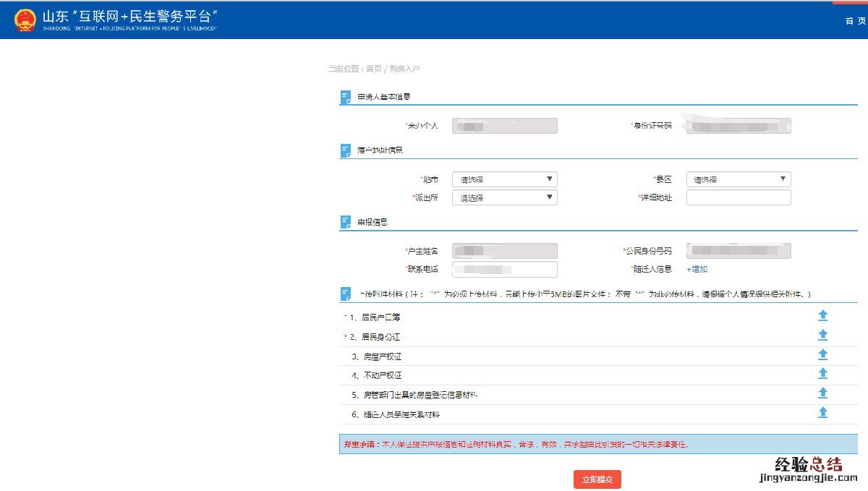Upload the 随迁人员亲属关系材料 document
The width and height of the screenshot is (868, 491).
pos(822,413)
